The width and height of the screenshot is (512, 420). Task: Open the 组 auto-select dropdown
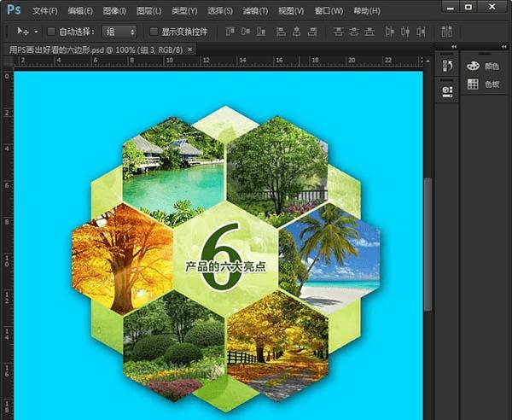(x=119, y=32)
